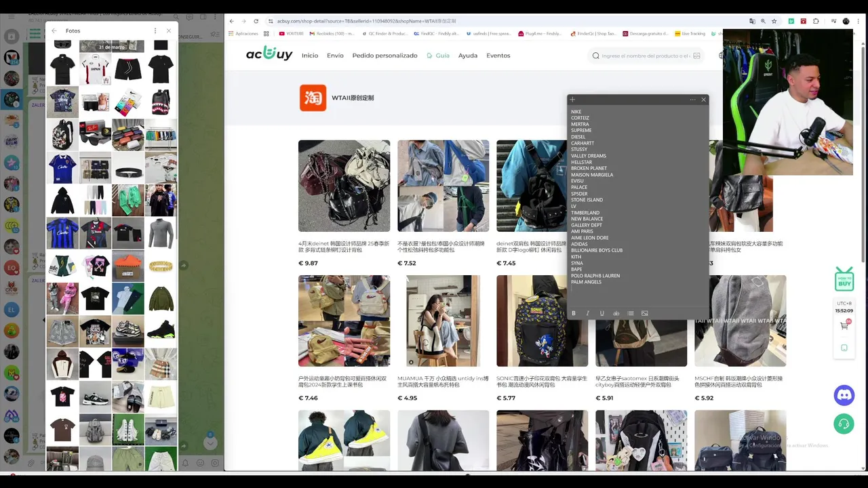Click the browser back arrow
868x488 pixels.
(231, 21)
